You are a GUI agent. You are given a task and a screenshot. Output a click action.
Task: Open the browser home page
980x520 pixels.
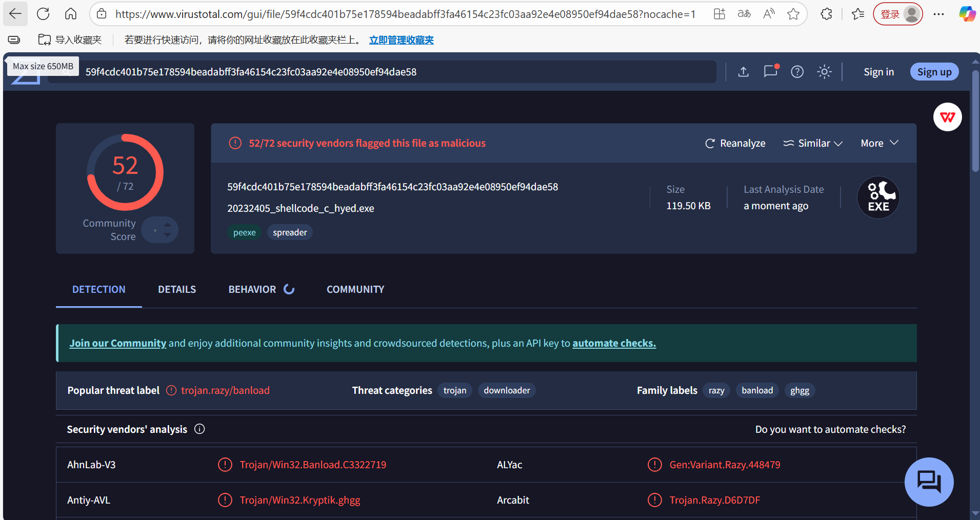(x=71, y=14)
